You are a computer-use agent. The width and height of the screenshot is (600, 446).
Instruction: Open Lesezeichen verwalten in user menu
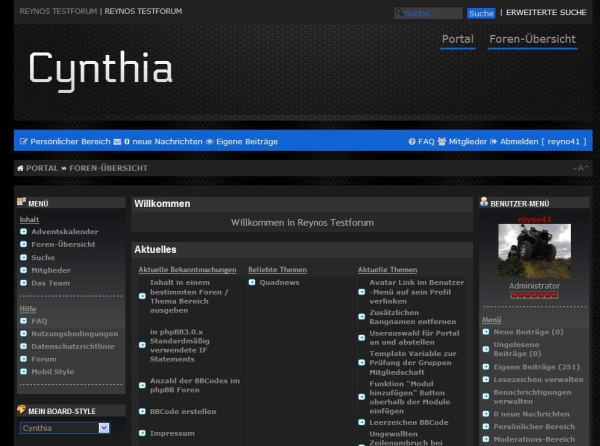pos(538,380)
